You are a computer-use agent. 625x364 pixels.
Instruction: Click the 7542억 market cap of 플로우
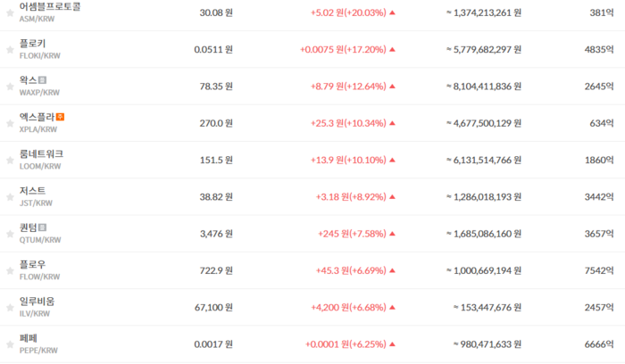tap(599, 270)
